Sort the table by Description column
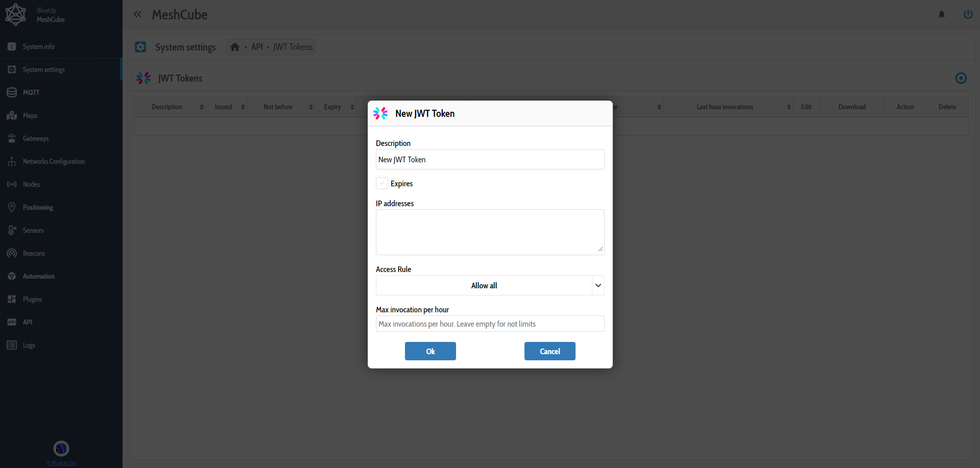Screen dimensions: 980x468 coord(201,107)
